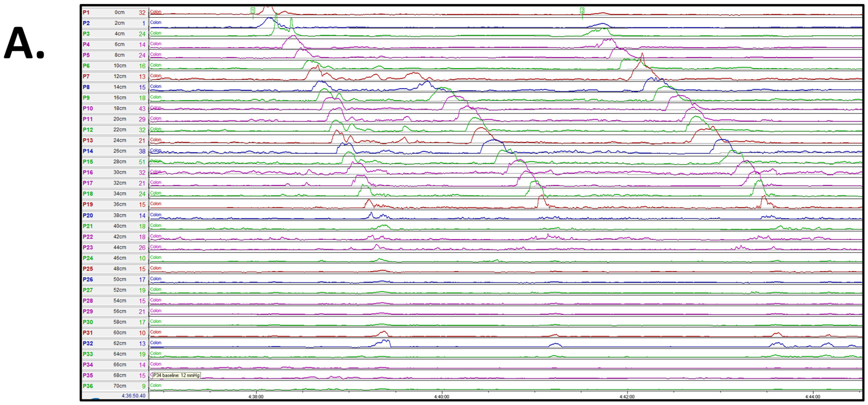The height and width of the screenshot is (405, 868).
Task: Click the Colon label on P25 trace
Action: coord(156,268)
